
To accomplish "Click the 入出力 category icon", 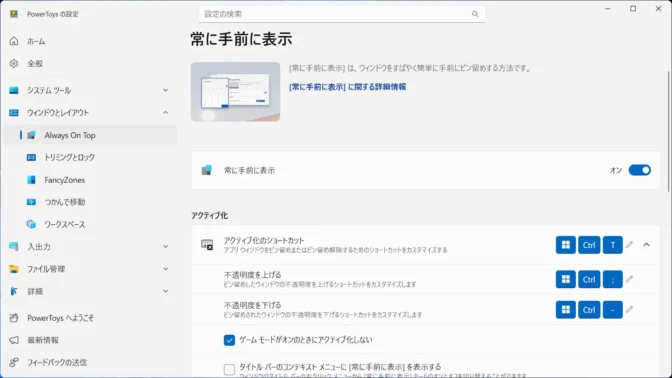I will (14, 246).
